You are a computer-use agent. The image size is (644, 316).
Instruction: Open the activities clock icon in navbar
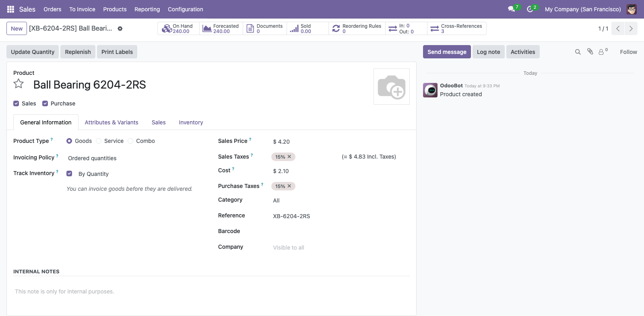(530, 9)
